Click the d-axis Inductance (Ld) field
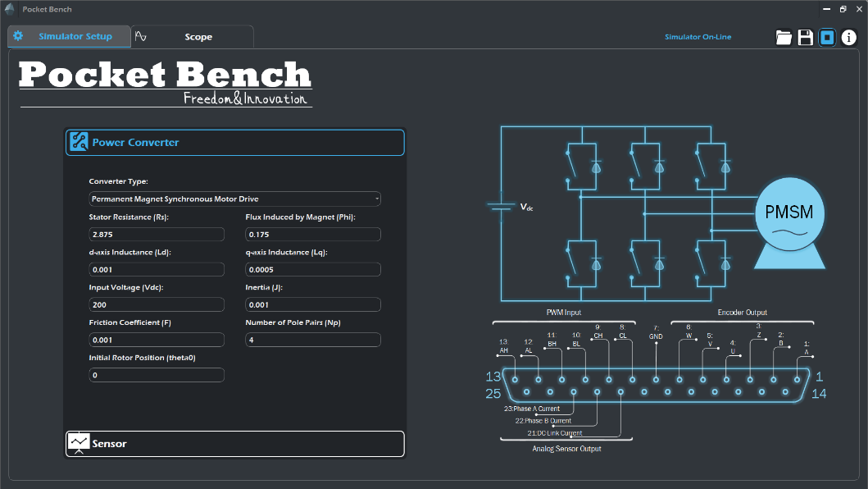Viewport: 868px width, 489px height. point(157,269)
